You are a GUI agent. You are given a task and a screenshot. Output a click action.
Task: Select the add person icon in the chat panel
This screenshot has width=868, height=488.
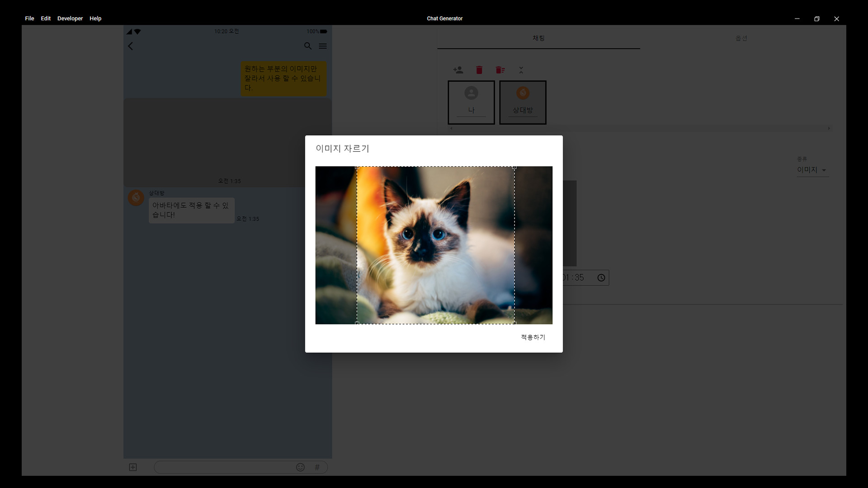(458, 70)
